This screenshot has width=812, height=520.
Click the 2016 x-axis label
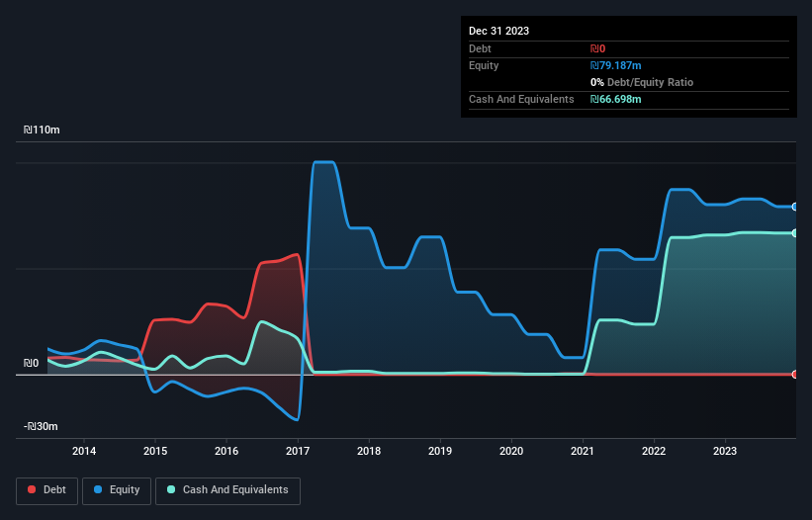[226, 451]
